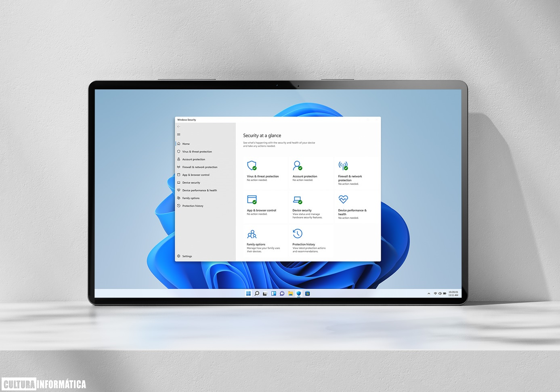Image resolution: width=560 pixels, height=392 pixels.
Task: Click "See what's happening with the security" description
Action: click(x=279, y=144)
